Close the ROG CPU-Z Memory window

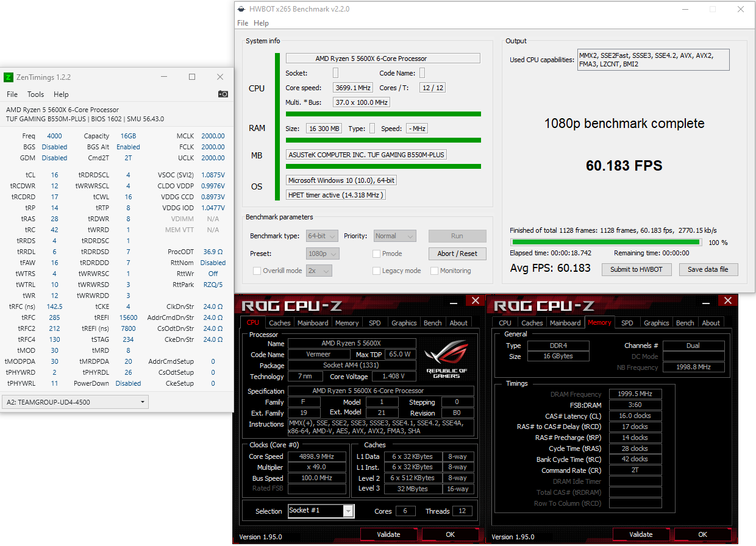pos(727,300)
